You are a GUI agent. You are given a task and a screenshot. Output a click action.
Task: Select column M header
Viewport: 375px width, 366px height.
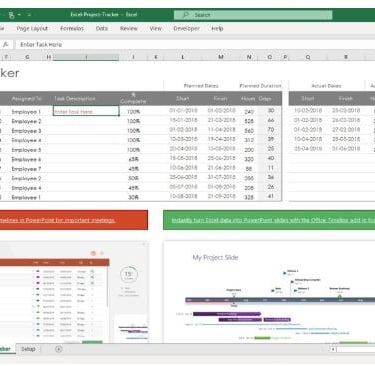pyautogui.click(x=221, y=57)
